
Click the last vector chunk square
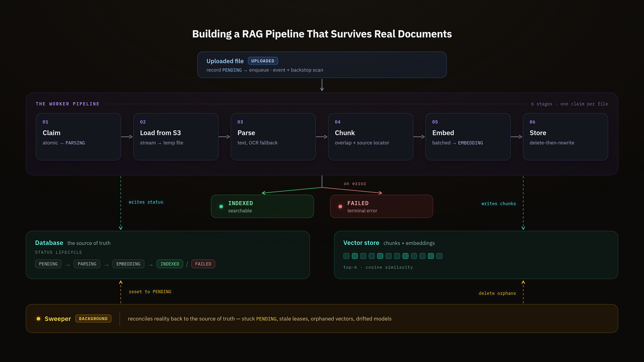point(439,256)
